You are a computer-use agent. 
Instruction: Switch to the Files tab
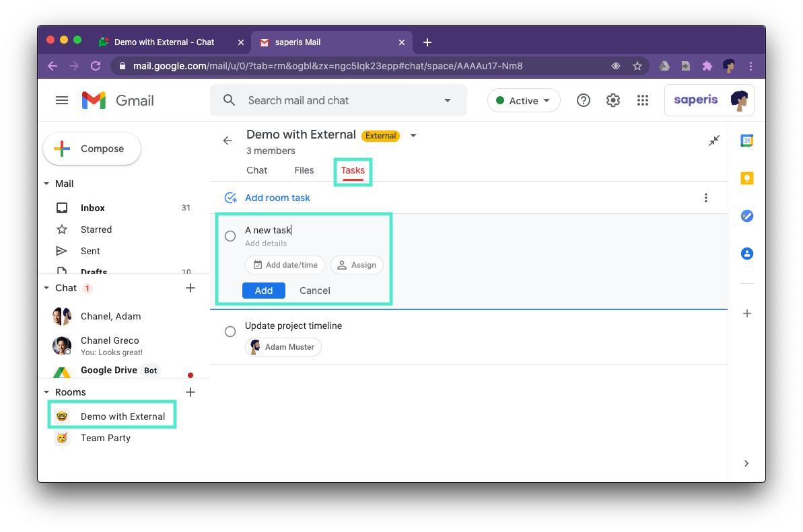click(304, 170)
